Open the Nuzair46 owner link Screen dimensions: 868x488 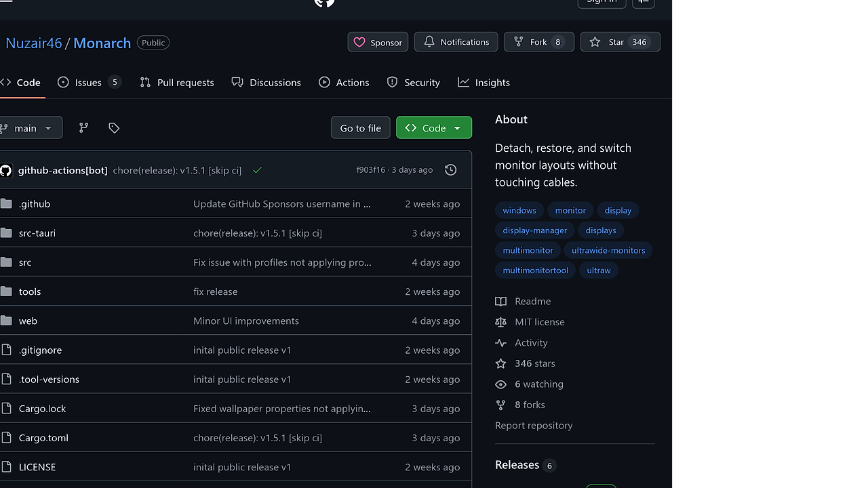pos(34,43)
